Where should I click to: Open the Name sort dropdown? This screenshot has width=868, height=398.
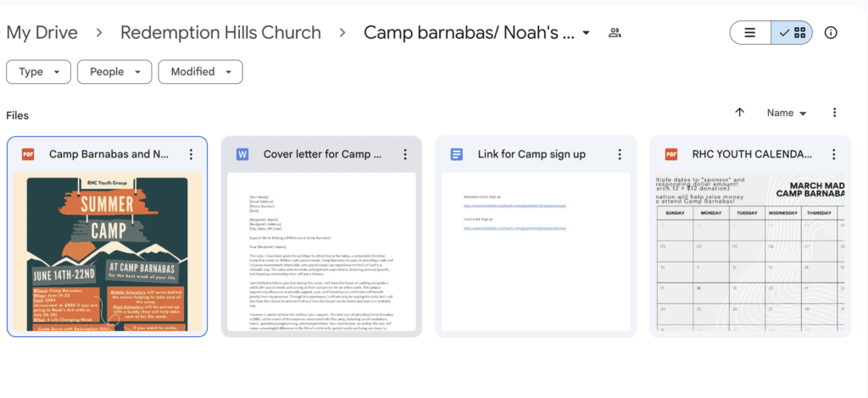coord(787,113)
